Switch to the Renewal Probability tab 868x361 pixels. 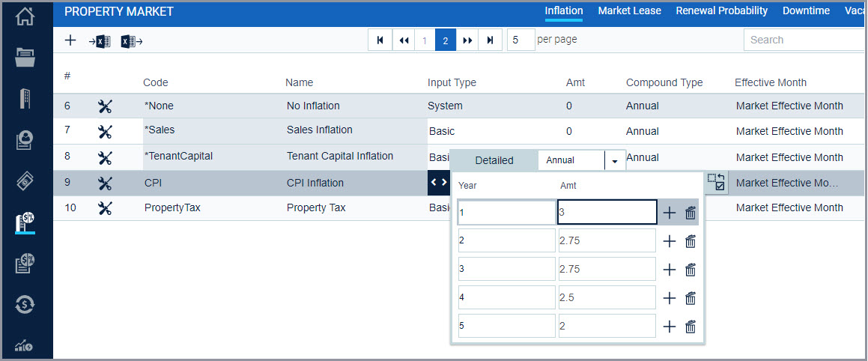(x=721, y=10)
